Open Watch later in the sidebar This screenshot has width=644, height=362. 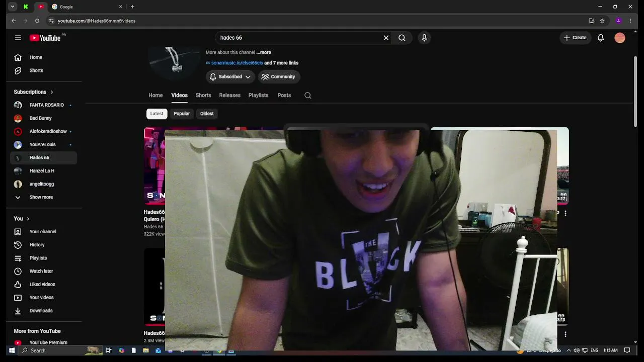43,271
